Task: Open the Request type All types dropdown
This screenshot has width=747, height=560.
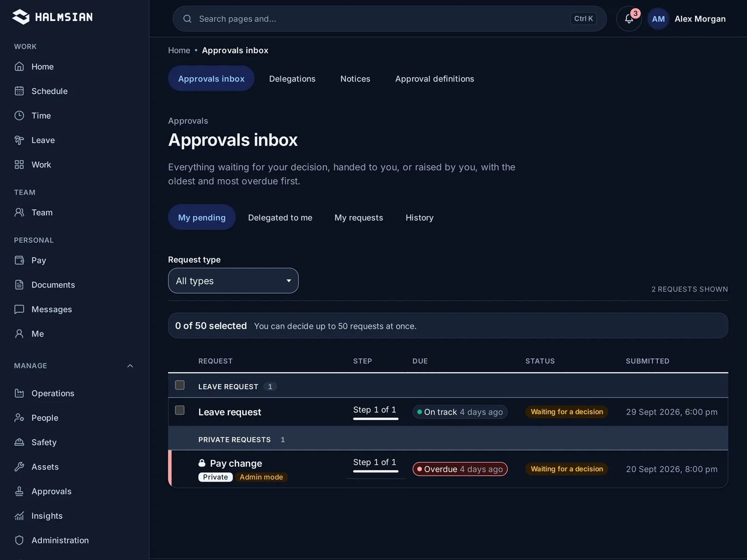Action: [x=233, y=280]
